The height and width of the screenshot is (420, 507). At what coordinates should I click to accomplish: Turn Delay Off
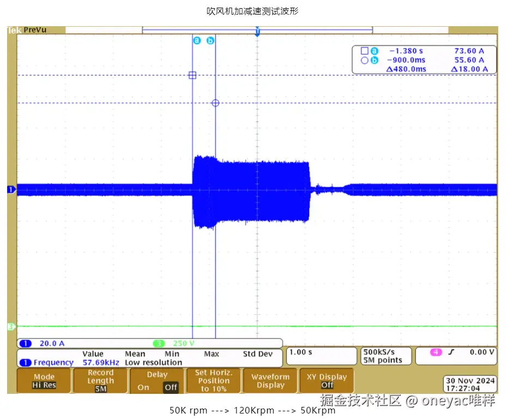tap(171, 387)
